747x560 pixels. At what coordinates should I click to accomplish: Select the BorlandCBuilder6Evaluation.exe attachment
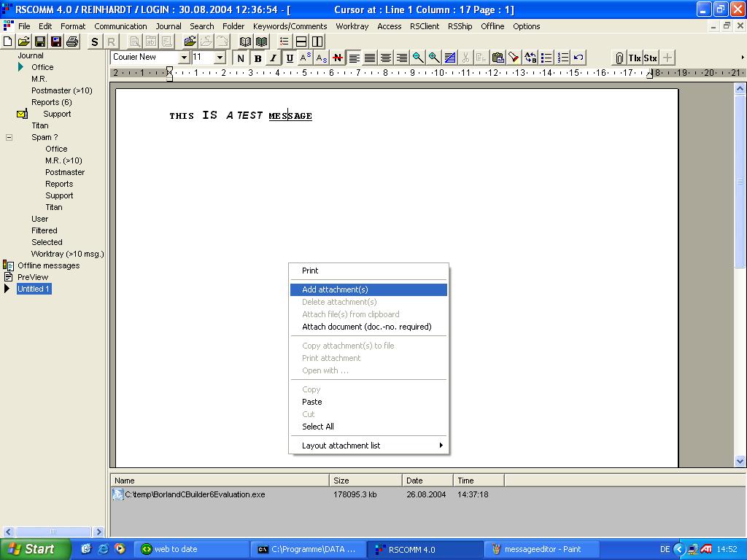tap(194, 494)
